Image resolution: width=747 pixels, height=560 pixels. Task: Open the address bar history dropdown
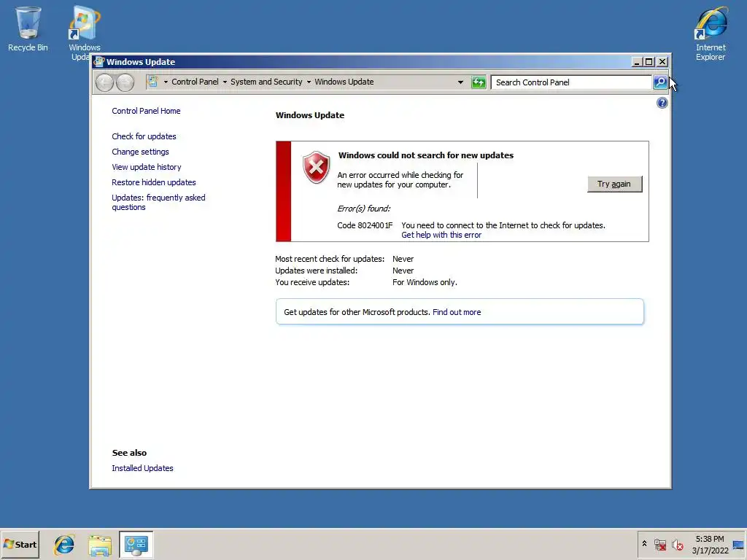click(x=460, y=82)
